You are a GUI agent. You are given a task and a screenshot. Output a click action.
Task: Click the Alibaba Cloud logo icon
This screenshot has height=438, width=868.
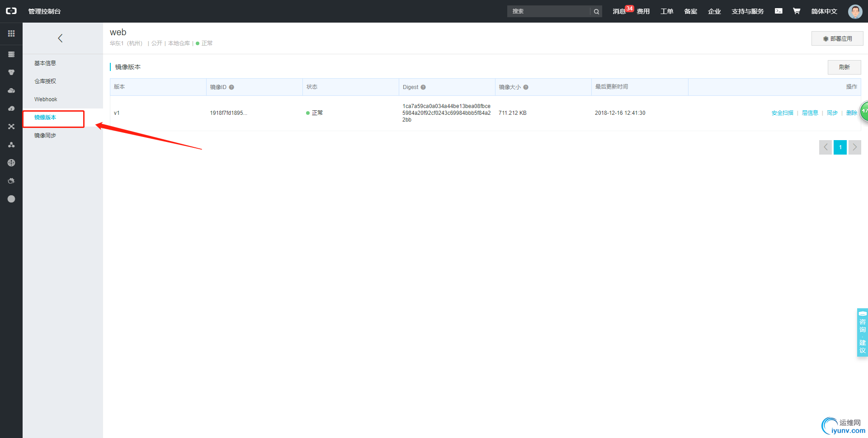(11, 11)
